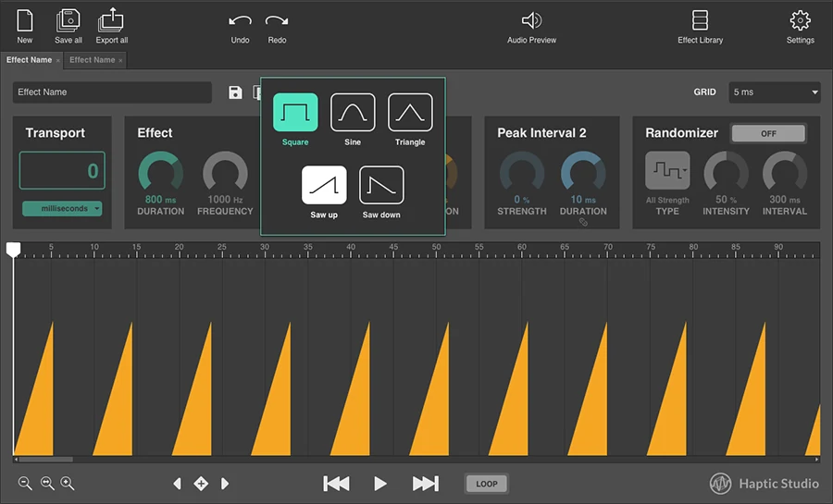Save effect with the floppy disk icon
Image resolution: width=833 pixels, height=504 pixels.
pyautogui.click(x=235, y=92)
